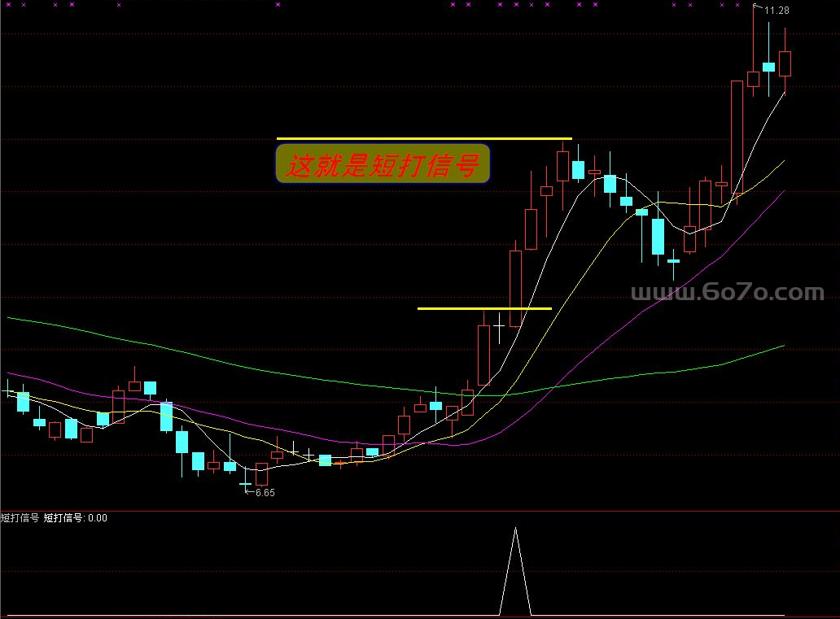
Task: Click the 短打信号 indicator name at far left
Action: point(20,517)
